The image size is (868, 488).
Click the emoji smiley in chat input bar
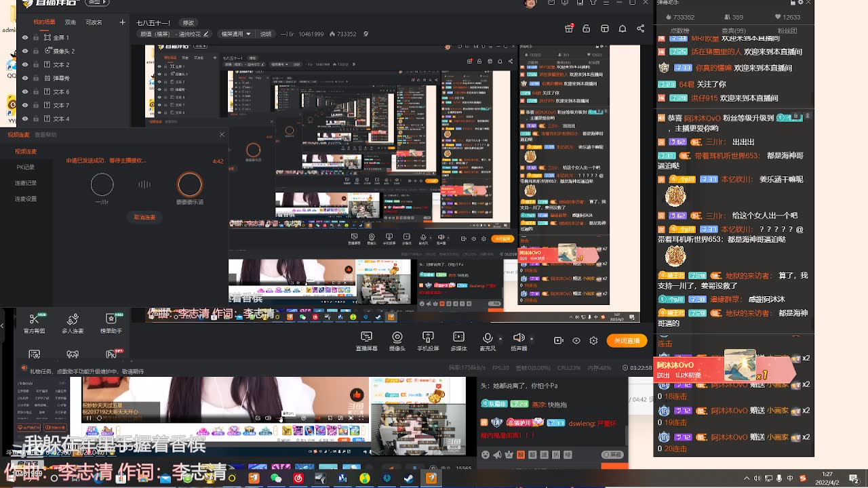click(x=486, y=455)
